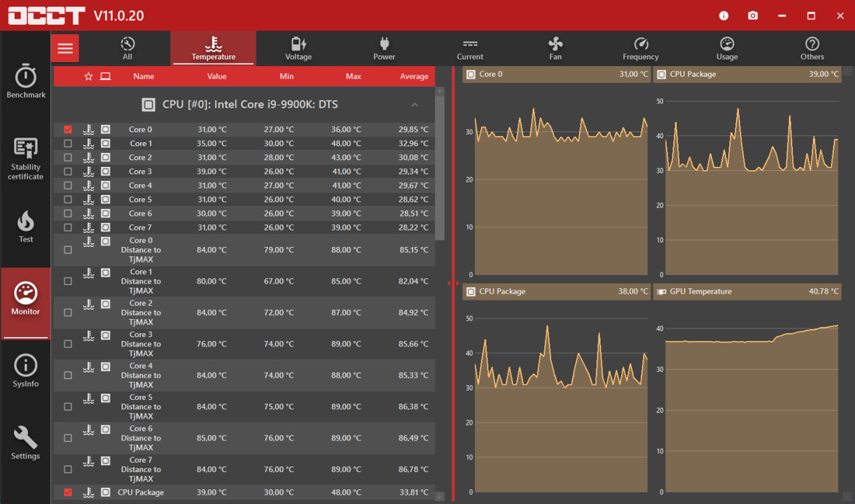Uncheck the CPU Package checkbox
This screenshot has height=504, width=855.
(x=67, y=493)
